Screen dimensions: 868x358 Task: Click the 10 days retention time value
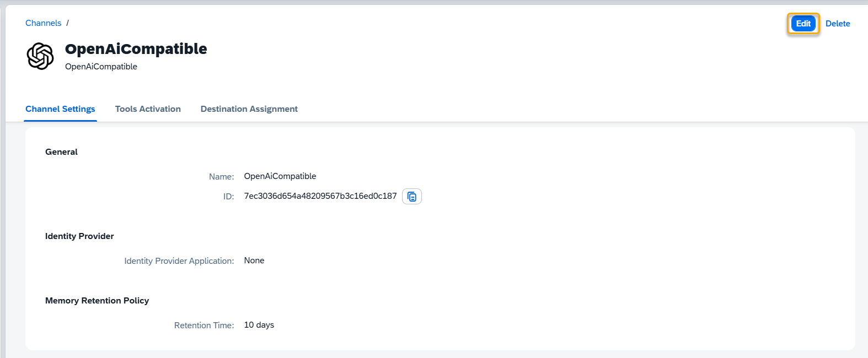(259, 325)
